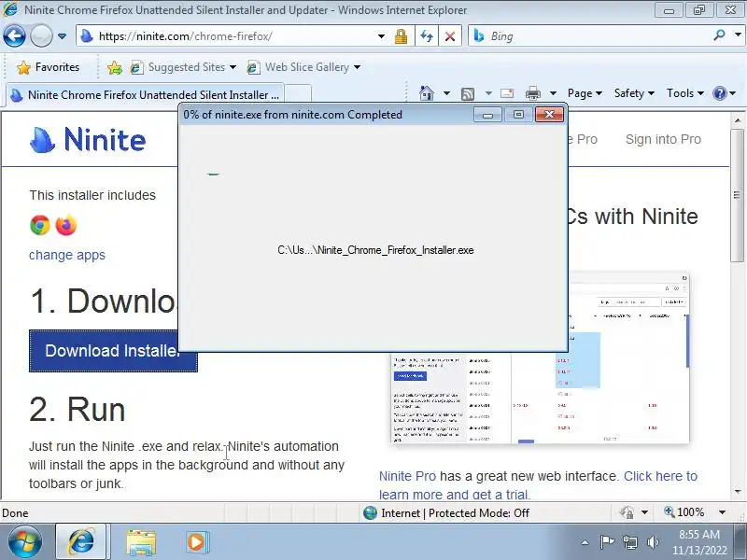Click the magnifier Search icon
Screen dimensions: 747x560
click(719, 35)
